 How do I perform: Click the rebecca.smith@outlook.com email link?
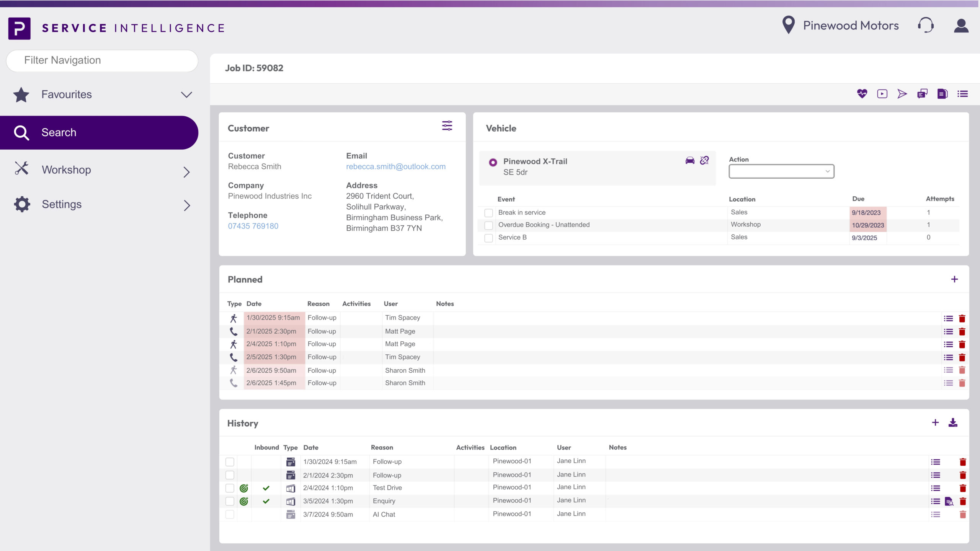click(396, 166)
